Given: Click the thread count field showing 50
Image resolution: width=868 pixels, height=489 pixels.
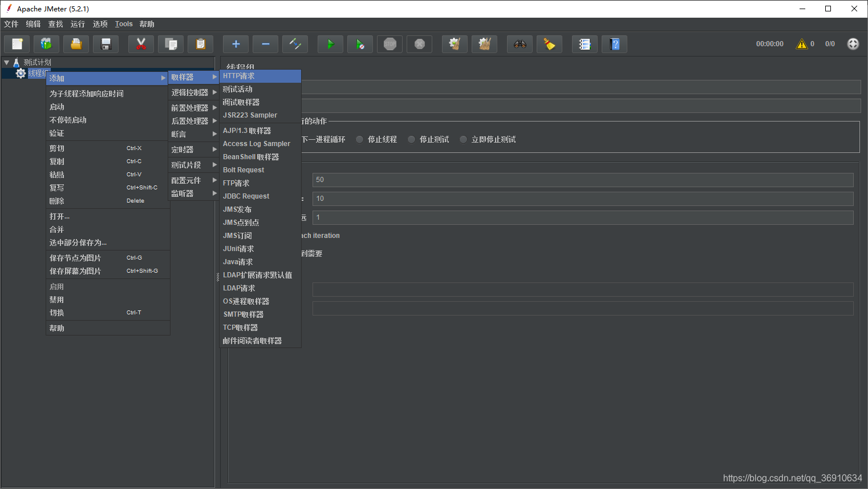Looking at the screenshot, I should pyautogui.click(x=583, y=180).
